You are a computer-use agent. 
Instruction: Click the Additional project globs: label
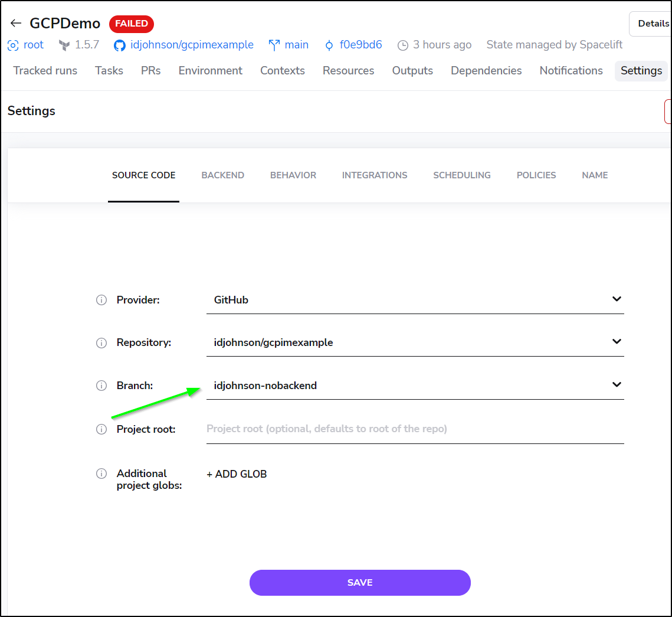point(149,479)
